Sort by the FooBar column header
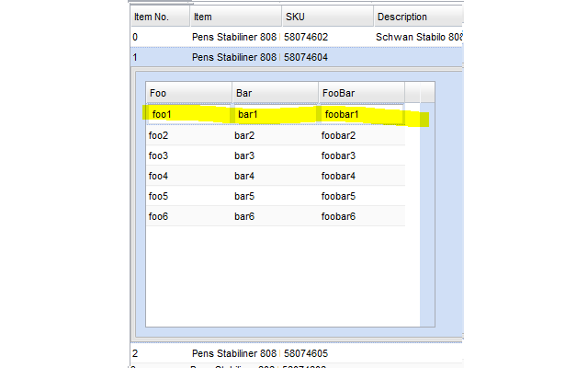 pos(360,93)
